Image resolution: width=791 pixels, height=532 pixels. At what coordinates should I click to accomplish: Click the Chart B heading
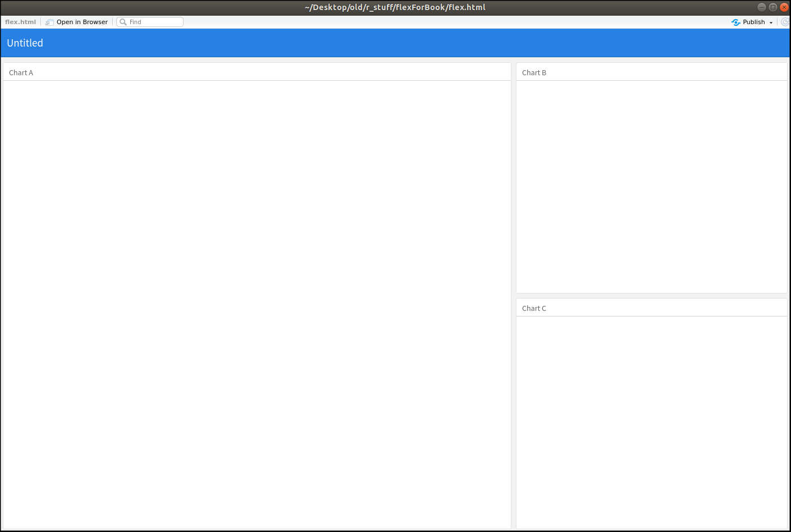[x=534, y=73]
